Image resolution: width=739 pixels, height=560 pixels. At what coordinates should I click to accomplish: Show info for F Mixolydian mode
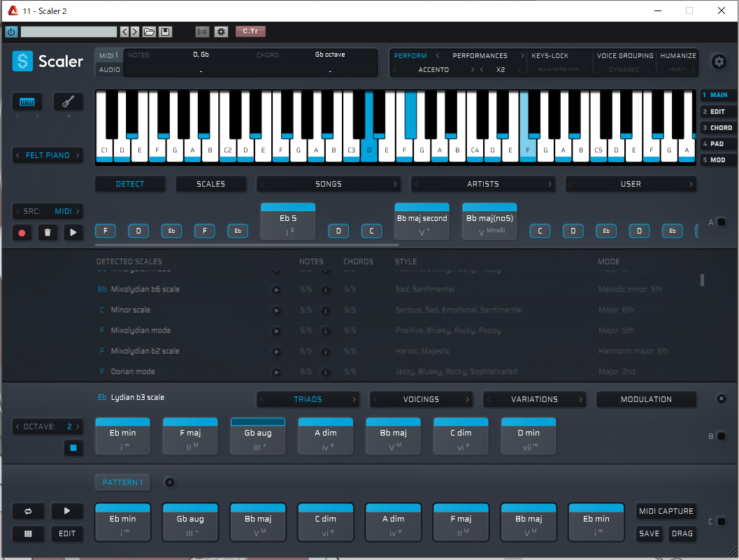pos(325,331)
